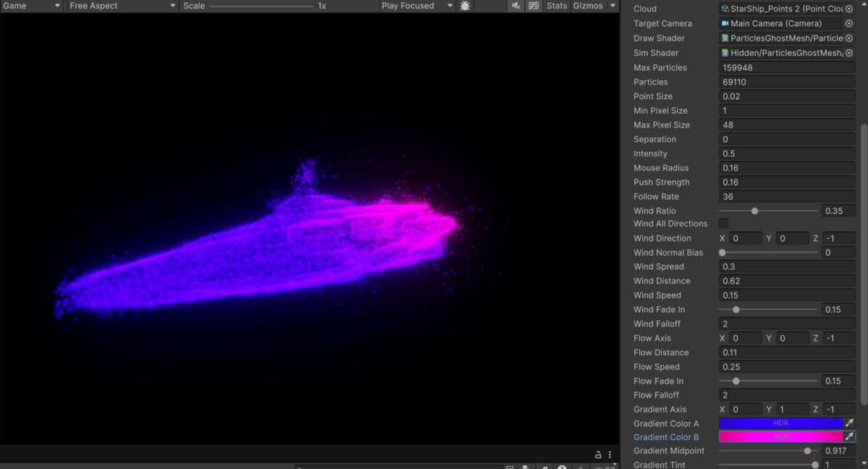
Task: Click the Flow Falloff value field
Action: click(x=787, y=395)
